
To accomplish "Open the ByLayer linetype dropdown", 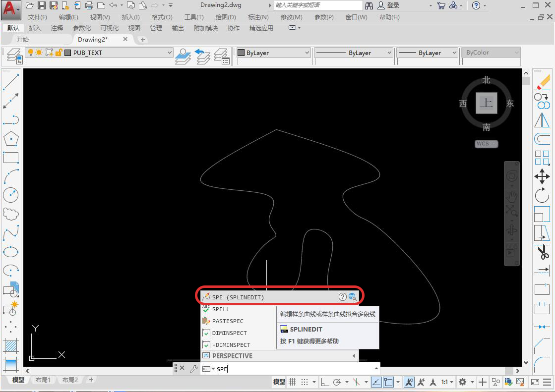I will 389,53.
